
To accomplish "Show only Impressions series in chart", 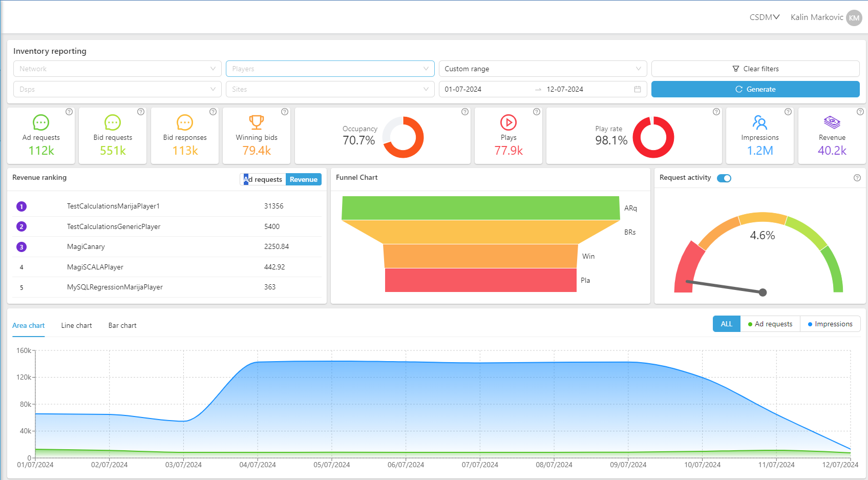I will pos(830,324).
